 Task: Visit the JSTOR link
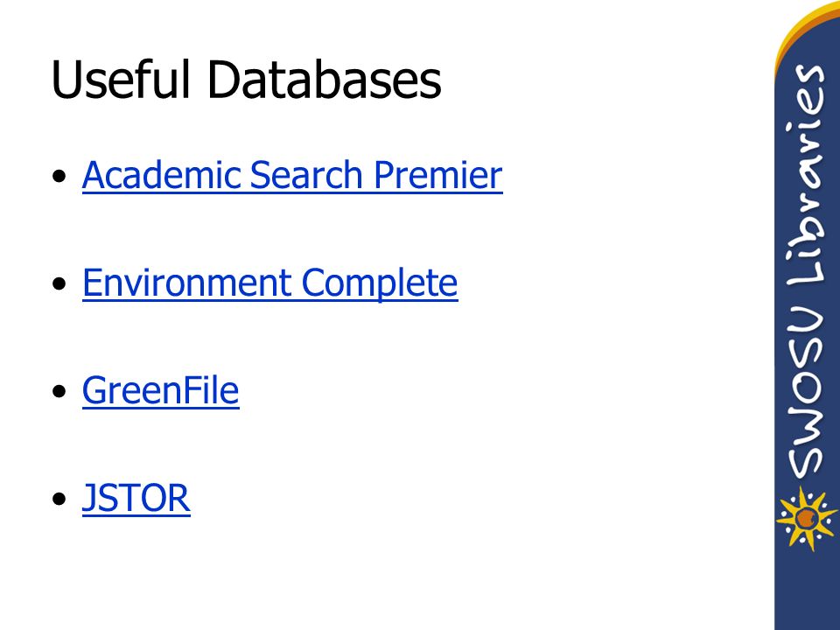click(136, 498)
